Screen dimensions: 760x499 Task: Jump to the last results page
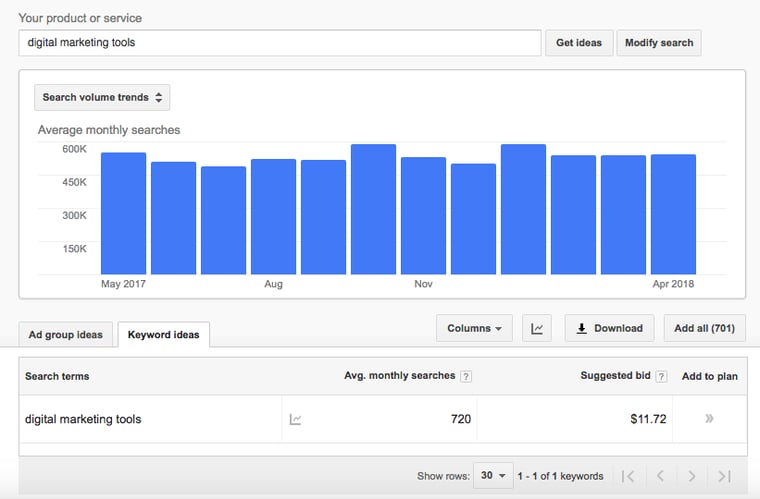724,476
